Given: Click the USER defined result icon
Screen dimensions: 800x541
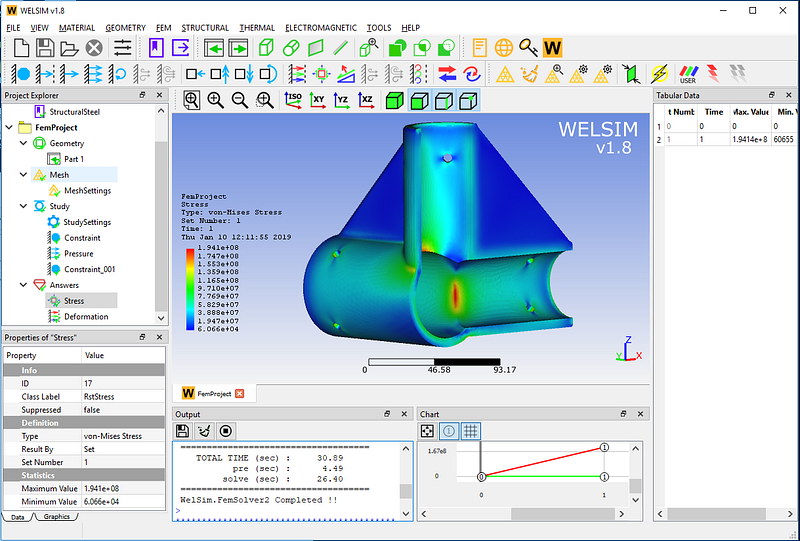Looking at the screenshot, I should pyautogui.click(x=688, y=74).
